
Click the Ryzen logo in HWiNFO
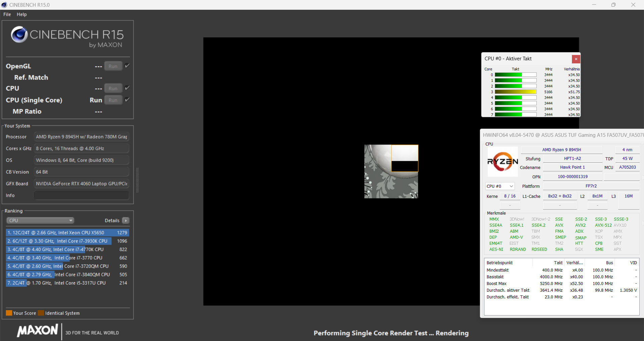502,162
